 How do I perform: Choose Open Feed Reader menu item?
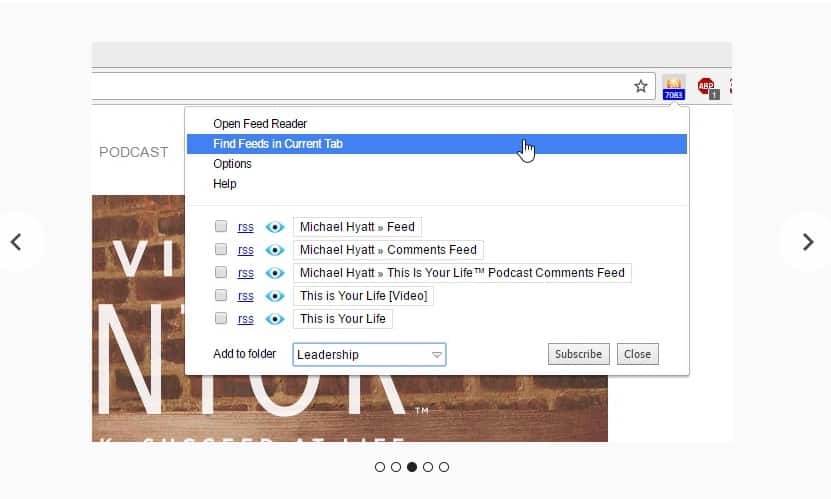tap(260, 124)
